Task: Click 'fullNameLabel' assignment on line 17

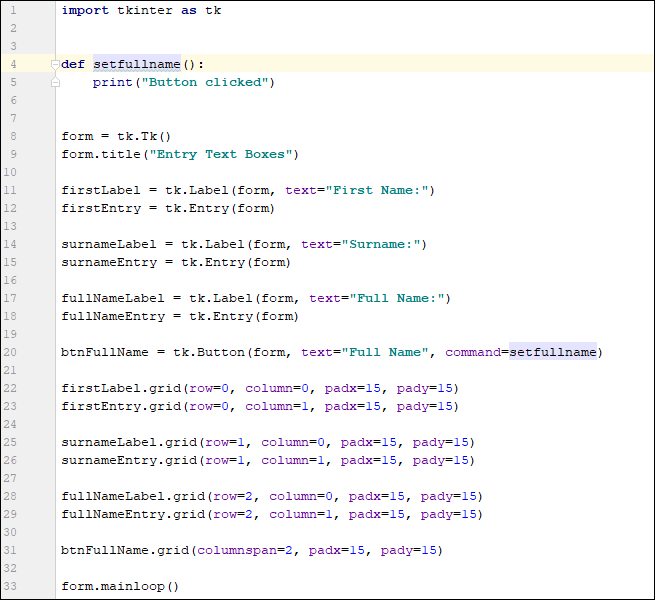Action: click(113, 298)
